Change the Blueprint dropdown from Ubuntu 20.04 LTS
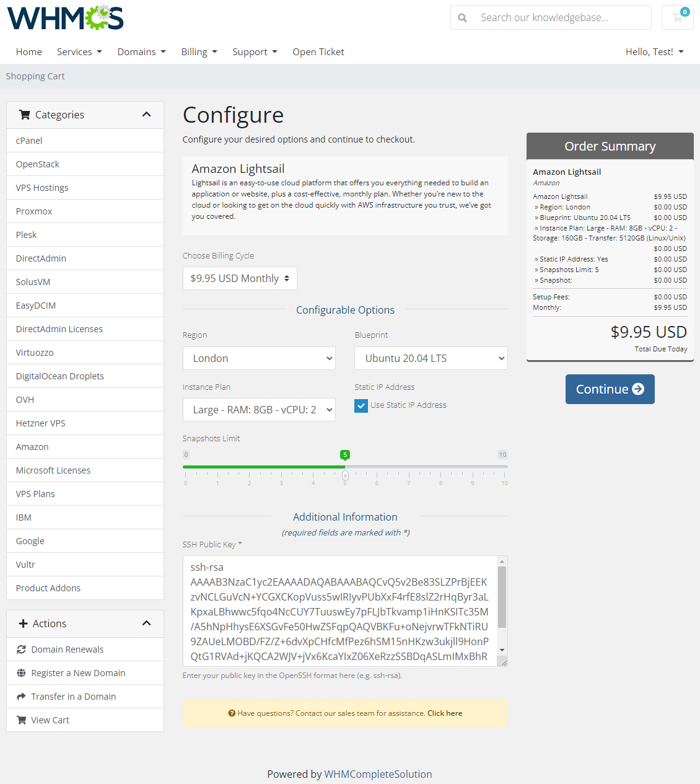The width and height of the screenshot is (700, 784). [431, 358]
